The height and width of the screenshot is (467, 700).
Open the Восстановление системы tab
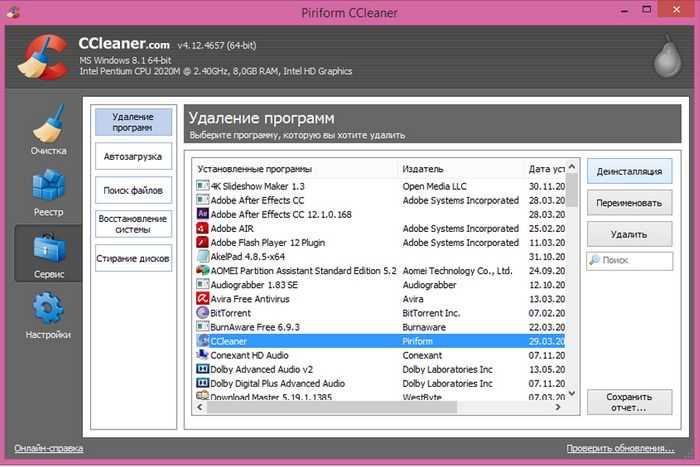[133, 224]
